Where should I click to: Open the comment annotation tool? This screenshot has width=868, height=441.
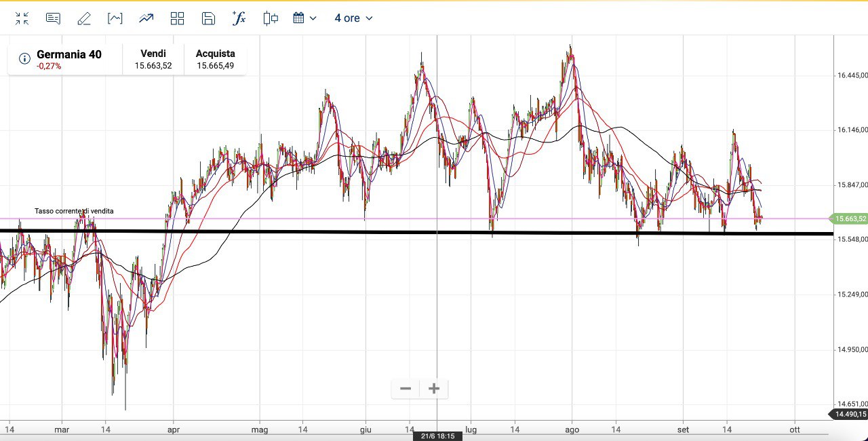pyautogui.click(x=53, y=18)
